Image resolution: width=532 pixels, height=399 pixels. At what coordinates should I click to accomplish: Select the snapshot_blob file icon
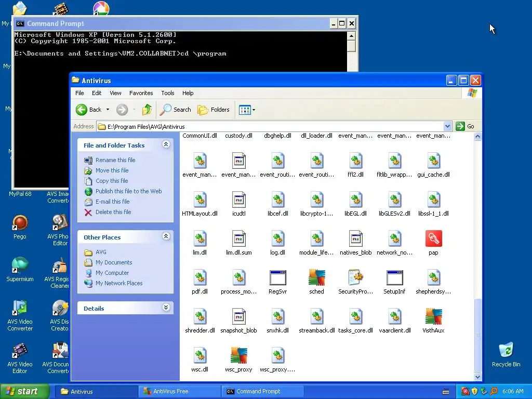[x=238, y=316]
